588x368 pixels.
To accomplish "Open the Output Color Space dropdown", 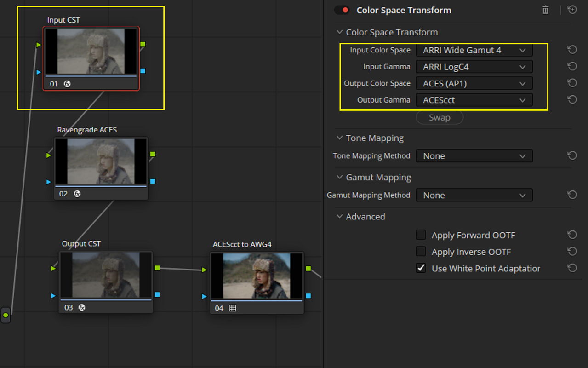I will point(474,83).
